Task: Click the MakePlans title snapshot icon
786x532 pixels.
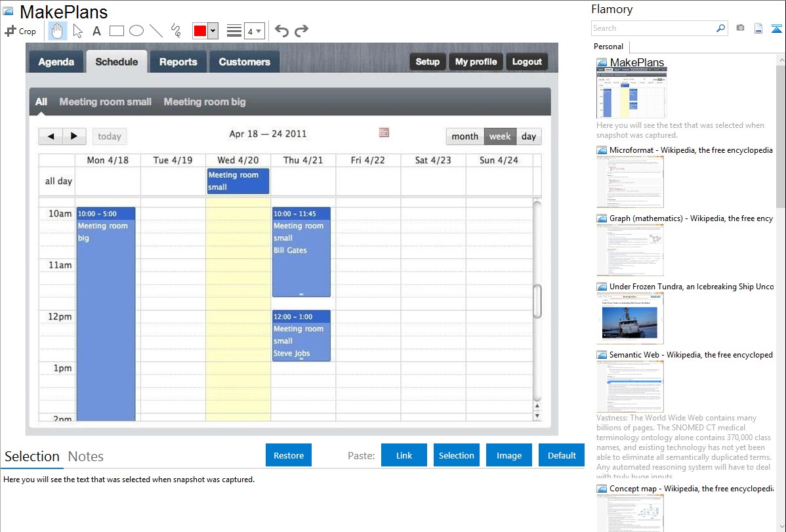Action: click(8, 11)
